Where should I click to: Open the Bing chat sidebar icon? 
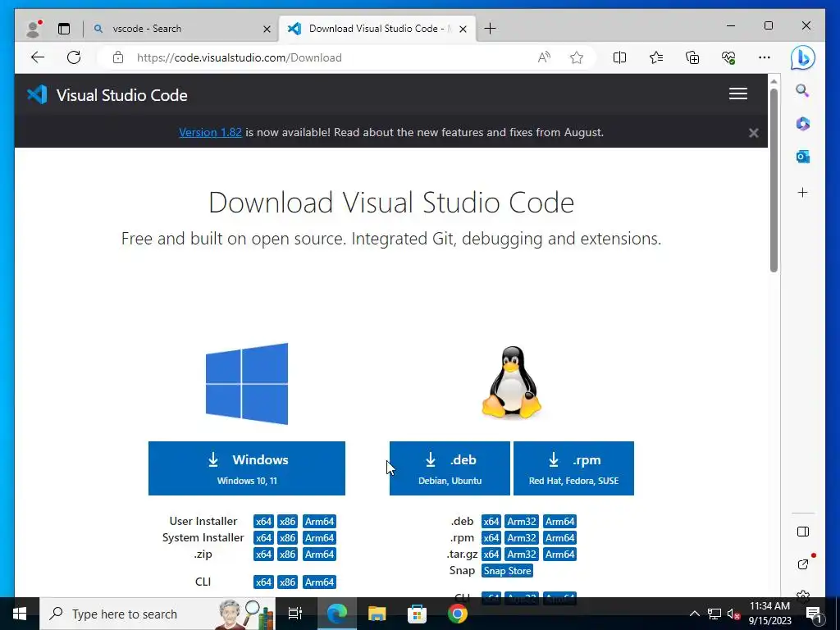tap(802, 57)
